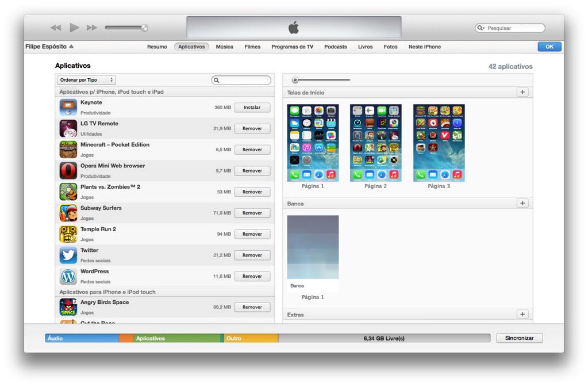Screen dimensions: 588x386
Task: Start playback with the play button
Action: click(74, 28)
